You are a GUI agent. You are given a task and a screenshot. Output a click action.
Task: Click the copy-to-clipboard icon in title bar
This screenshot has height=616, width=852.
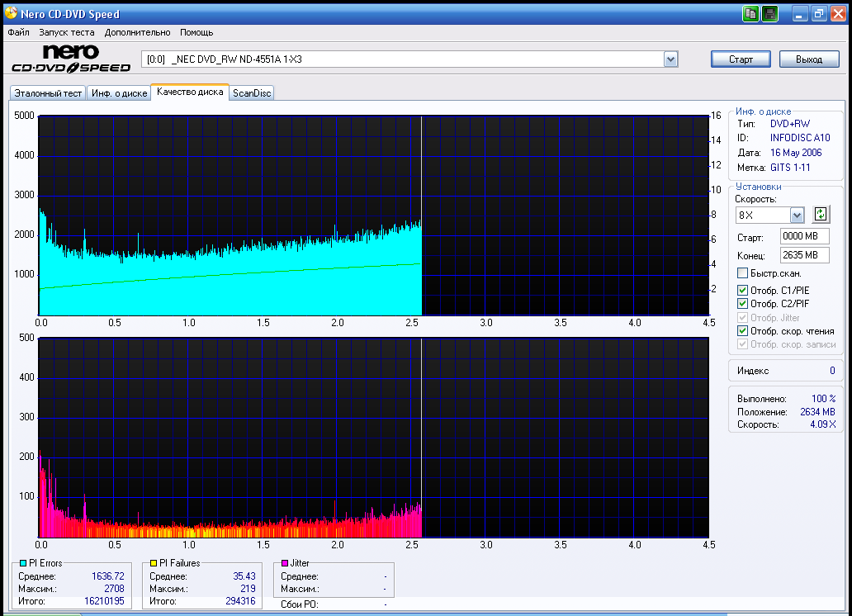[750, 14]
